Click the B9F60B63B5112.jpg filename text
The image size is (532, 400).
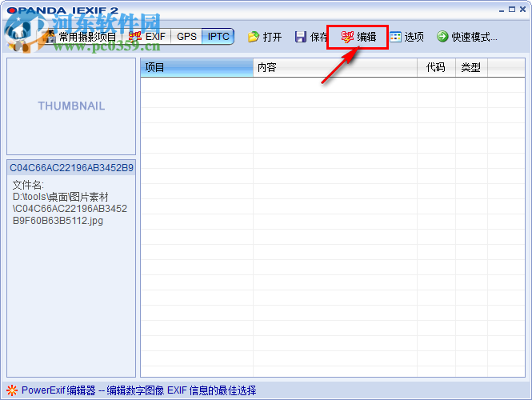(x=58, y=221)
